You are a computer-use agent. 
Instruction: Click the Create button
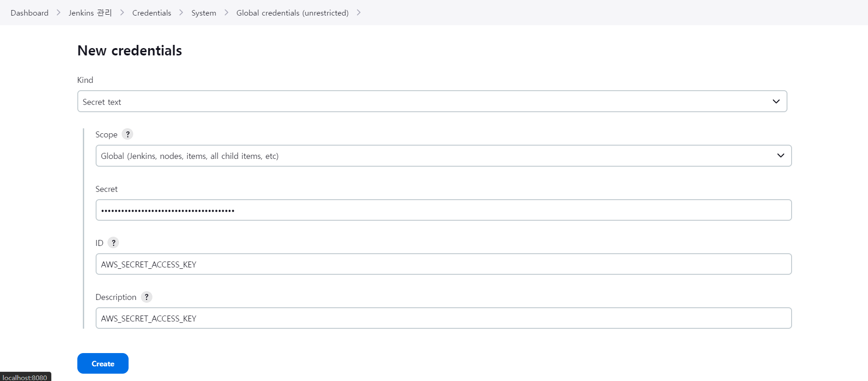tap(103, 363)
